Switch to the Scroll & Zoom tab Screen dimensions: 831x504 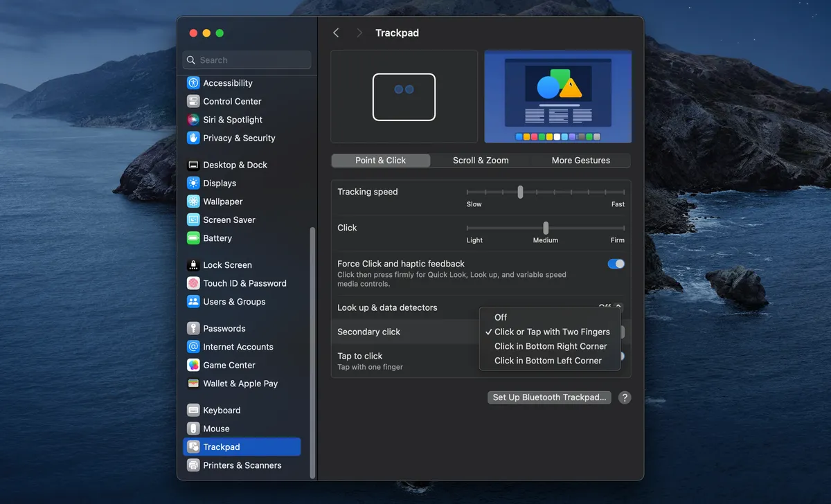point(481,160)
